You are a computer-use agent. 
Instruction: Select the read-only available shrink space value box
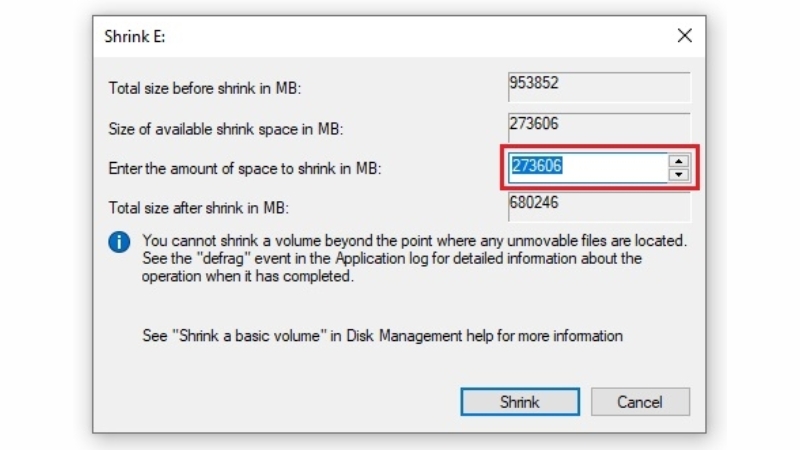pyautogui.click(x=599, y=127)
